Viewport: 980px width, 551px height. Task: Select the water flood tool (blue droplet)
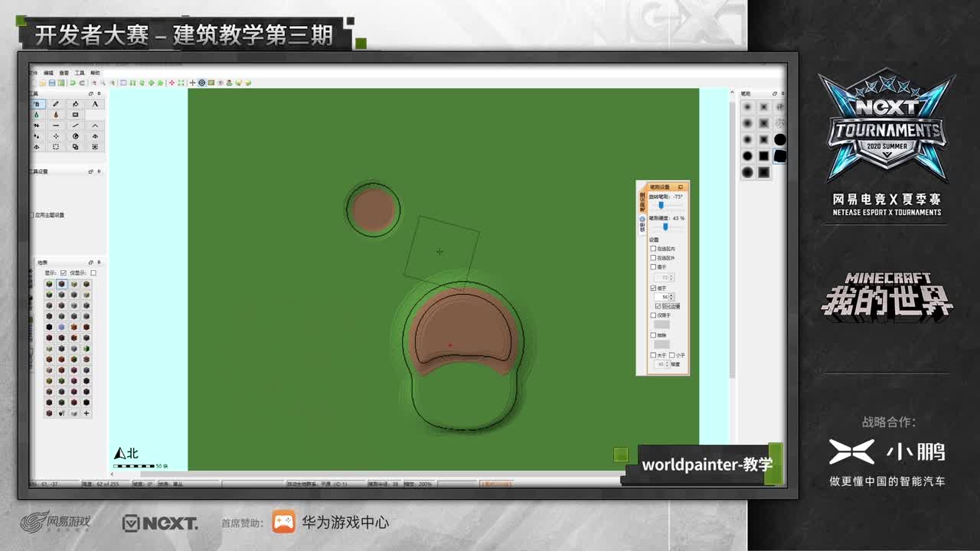pos(37,114)
